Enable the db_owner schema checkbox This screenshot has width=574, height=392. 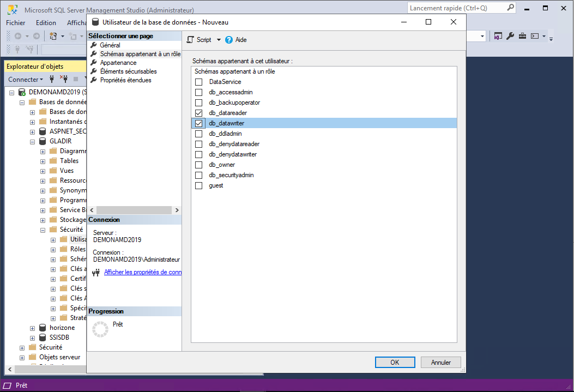pyautogui.click(x=198, y=165)
